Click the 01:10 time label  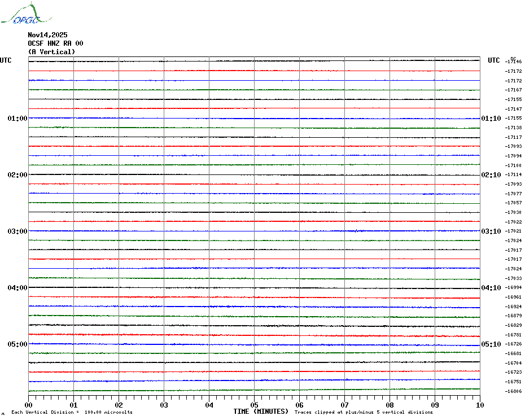point(491,119)
